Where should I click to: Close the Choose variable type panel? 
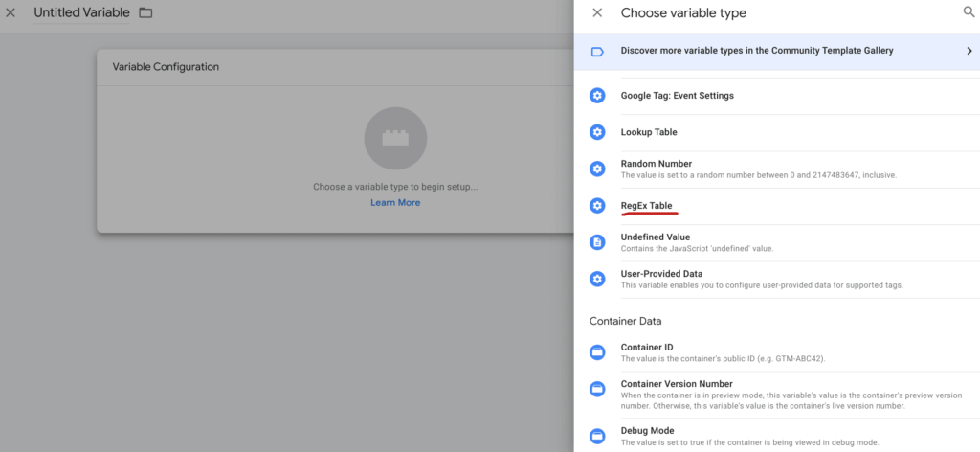597,13
